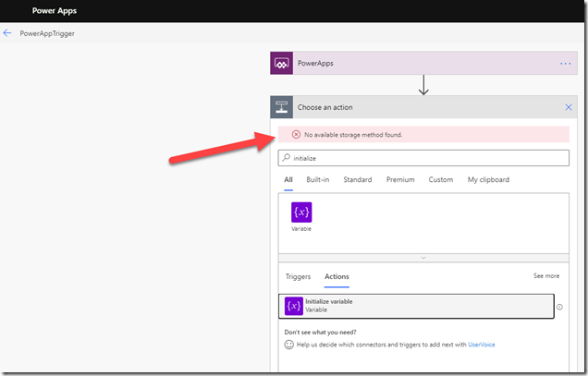This screenshot has width=588, height=376.
Task: Click the 'Don't see what you need?' text
Action: coord(320,333)
